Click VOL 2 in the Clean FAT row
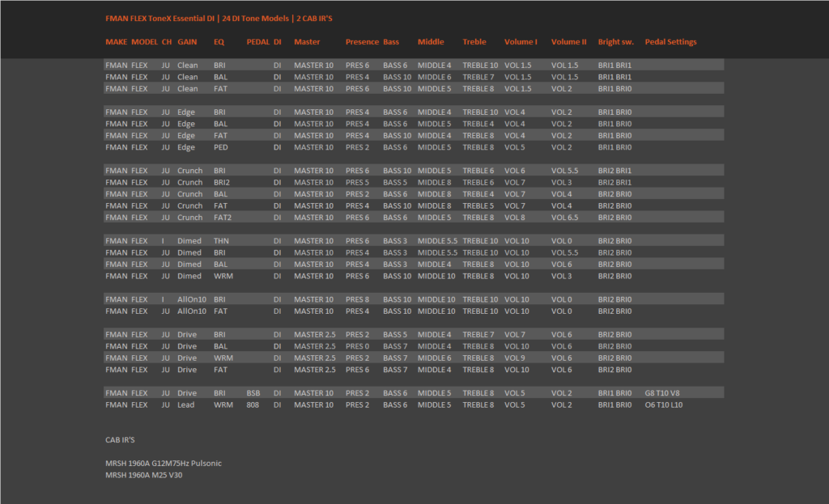Image resolution: width=829 pixels, height=504 pixels. pyautogui.click(x=562, y=89)
